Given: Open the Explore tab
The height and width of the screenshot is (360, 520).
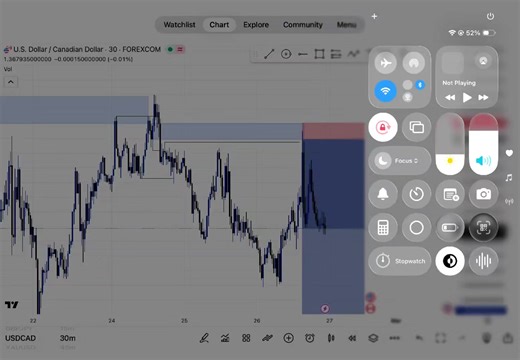Looking at the screenshot, I should coord(256,25).
